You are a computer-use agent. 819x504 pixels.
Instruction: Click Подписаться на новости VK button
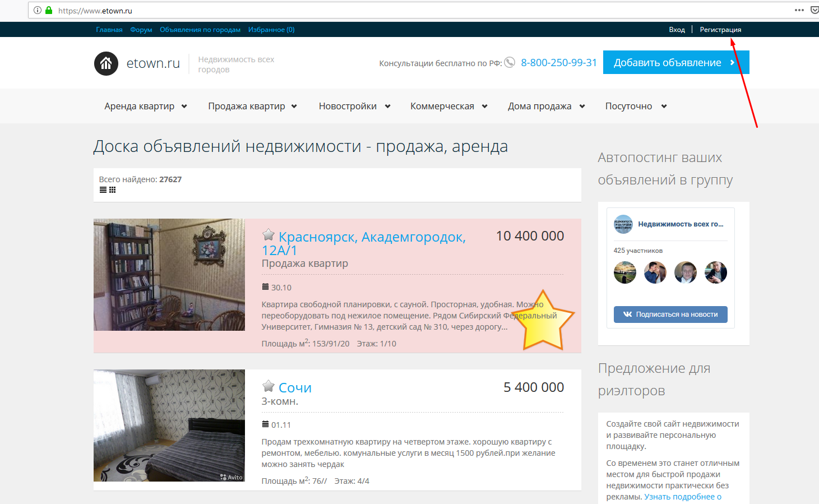click(670, 315)
